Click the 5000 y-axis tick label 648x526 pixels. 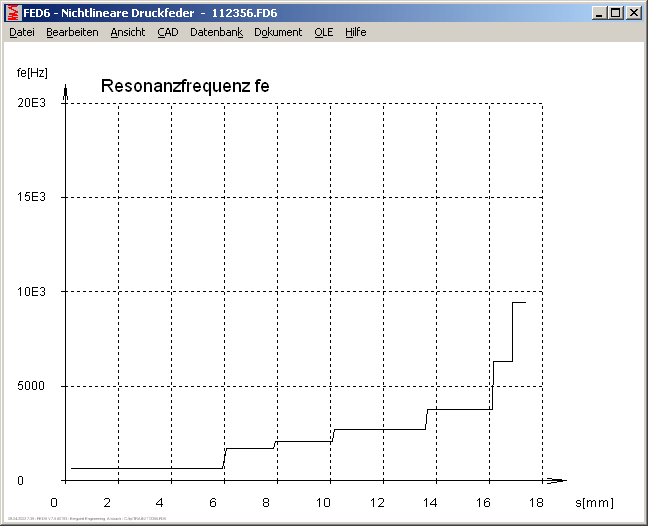(32, 386)
